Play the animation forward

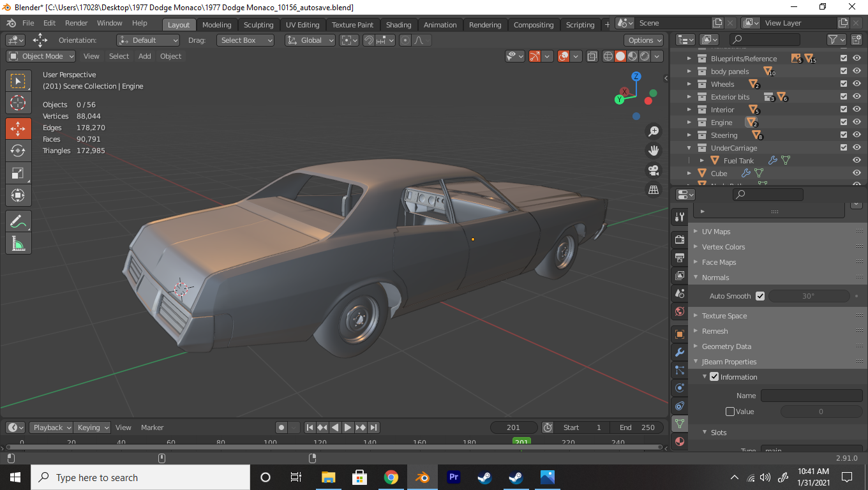click(348, 427)
